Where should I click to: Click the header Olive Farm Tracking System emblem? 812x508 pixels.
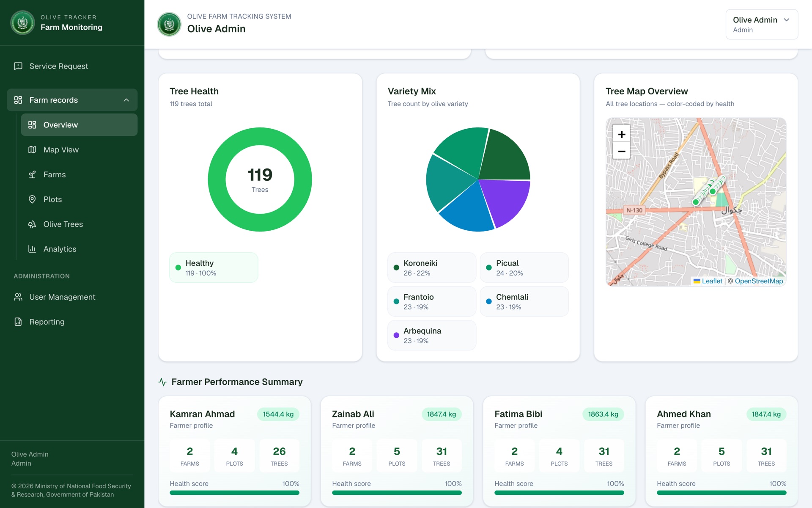(x=169, y=24)
